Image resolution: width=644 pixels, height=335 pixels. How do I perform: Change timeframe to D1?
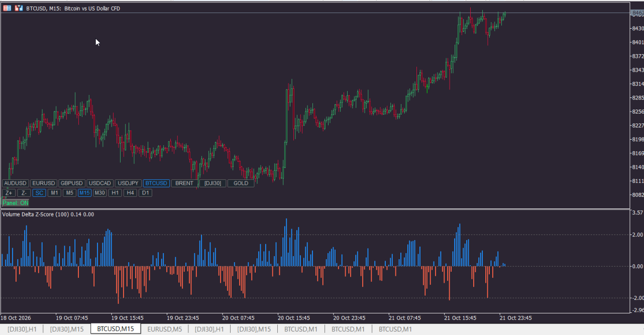pyautogui.click(x=146, y=193)
